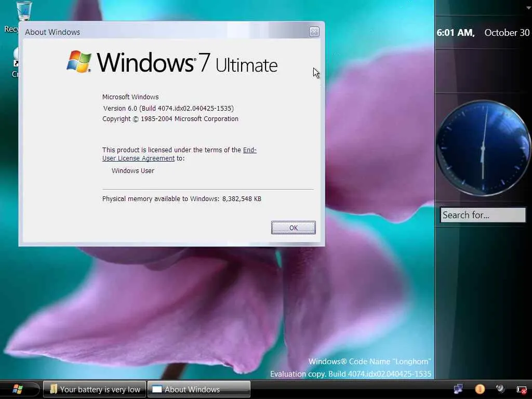Click the low battery tray icon
532x399 pixels.
pyautogui.click(x=522, y=390)
